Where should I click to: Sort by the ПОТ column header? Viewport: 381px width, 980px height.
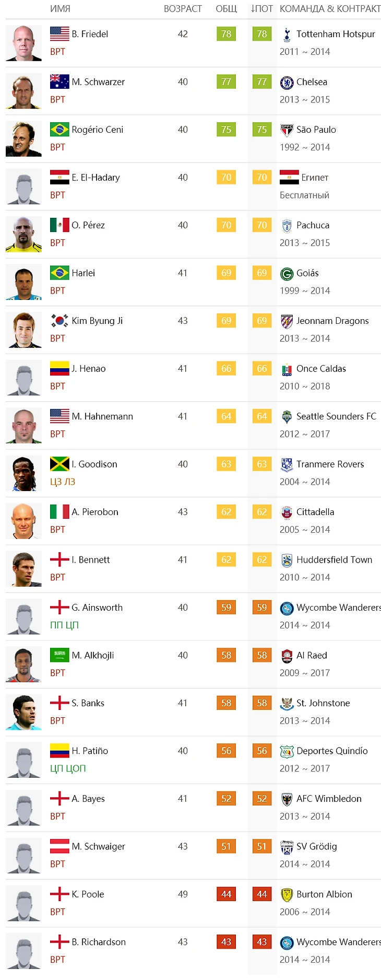pyautogui.click(x=261, y=9)
